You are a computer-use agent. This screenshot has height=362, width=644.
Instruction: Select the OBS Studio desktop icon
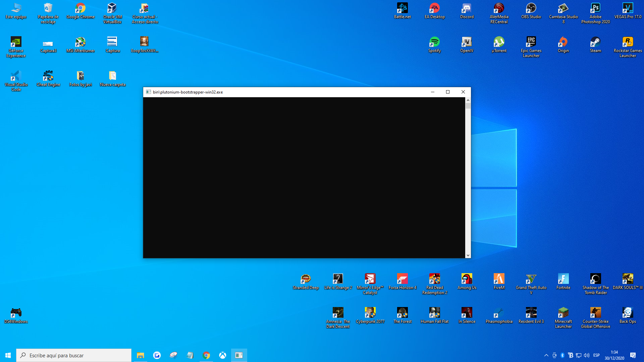[531, 11]
